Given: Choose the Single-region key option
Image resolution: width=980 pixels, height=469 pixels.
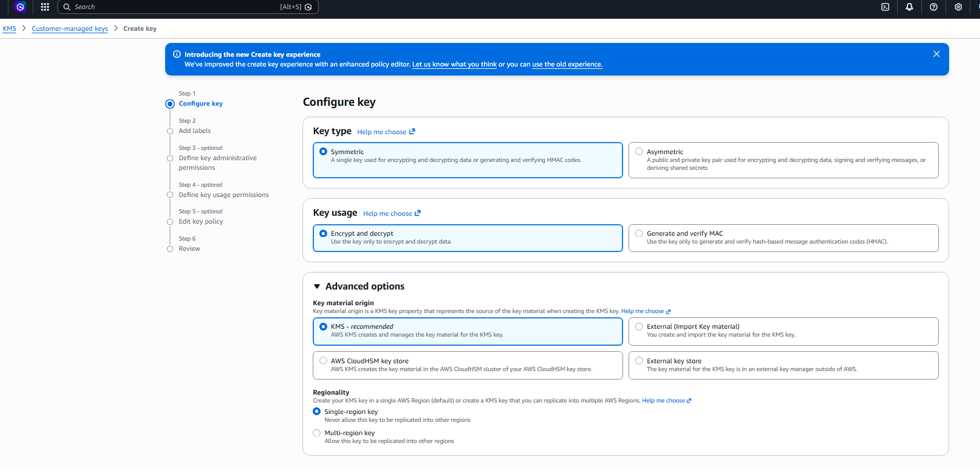Looking at the screenshot, I should 316,412.
